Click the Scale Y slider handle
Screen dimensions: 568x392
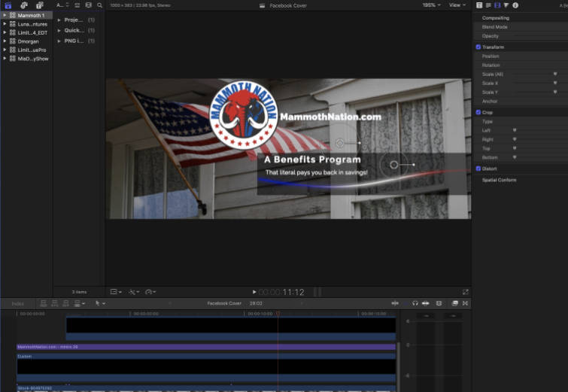coord(555,92)
